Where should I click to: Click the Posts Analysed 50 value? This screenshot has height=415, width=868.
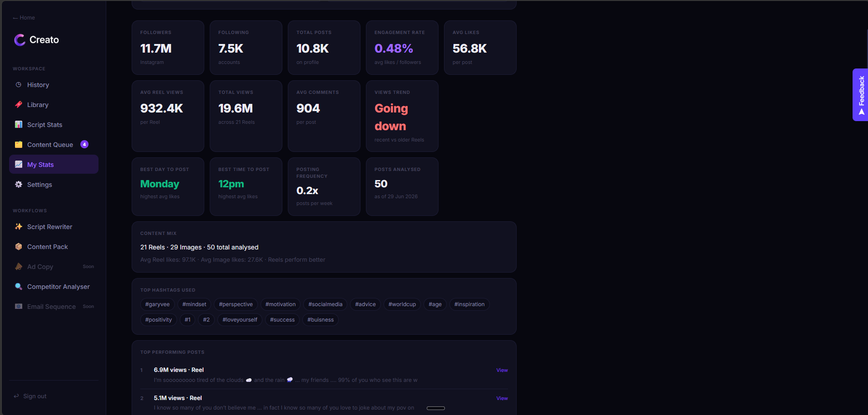pyautogui.click(x=381, y=184)
